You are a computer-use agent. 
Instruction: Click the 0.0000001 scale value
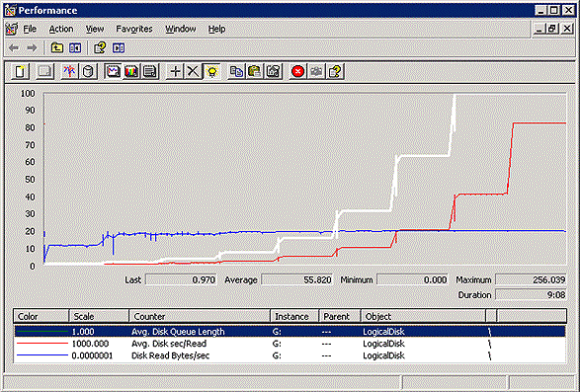tap(92, 355)
